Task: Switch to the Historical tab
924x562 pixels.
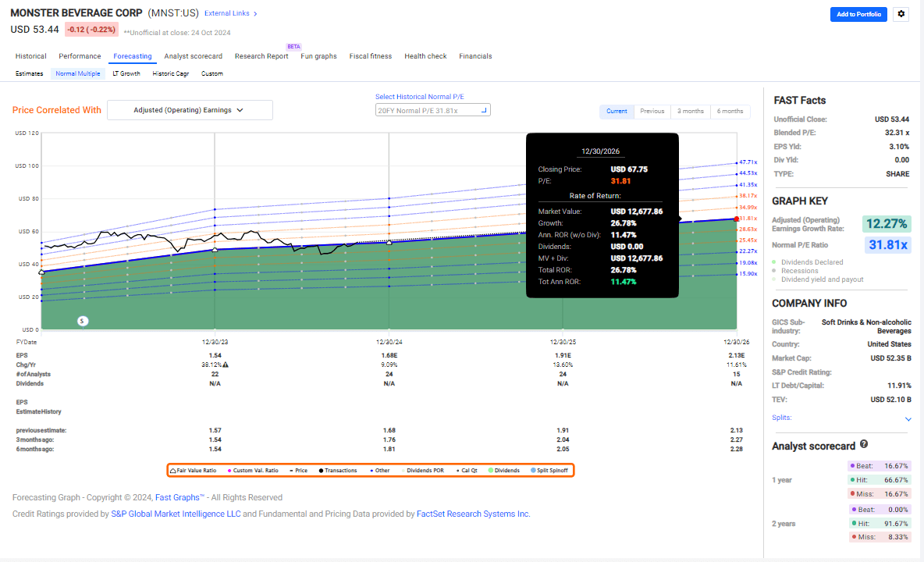Action: (30, 55)
